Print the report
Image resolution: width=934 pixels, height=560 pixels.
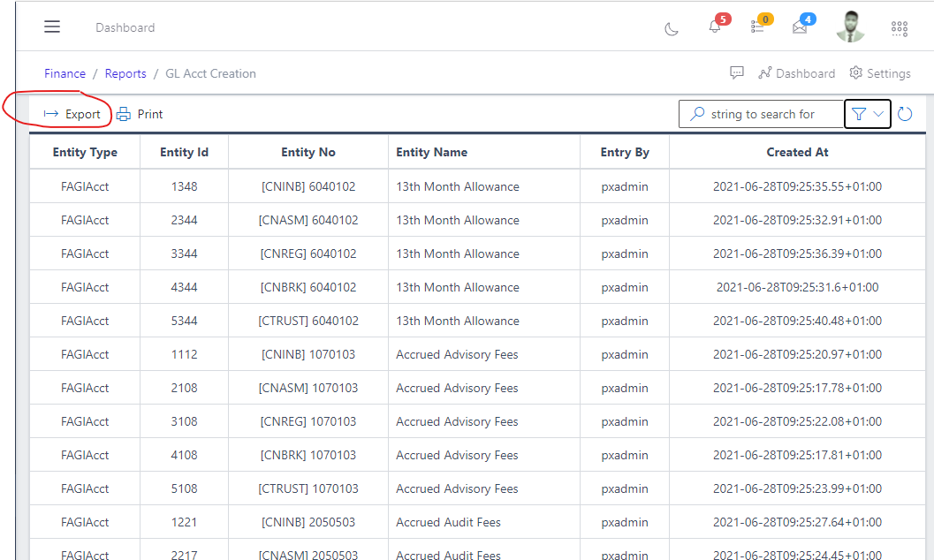pos(140,114)
